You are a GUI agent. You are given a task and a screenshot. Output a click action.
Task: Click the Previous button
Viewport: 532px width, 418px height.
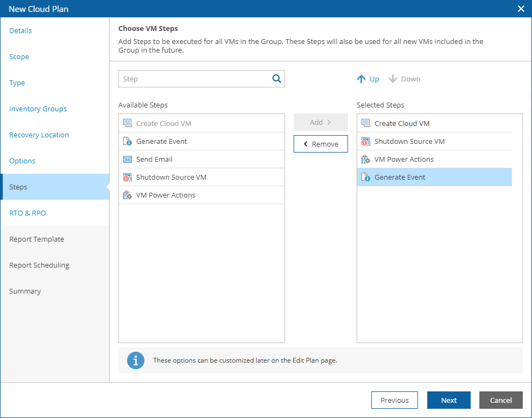(x=395, y=400)
